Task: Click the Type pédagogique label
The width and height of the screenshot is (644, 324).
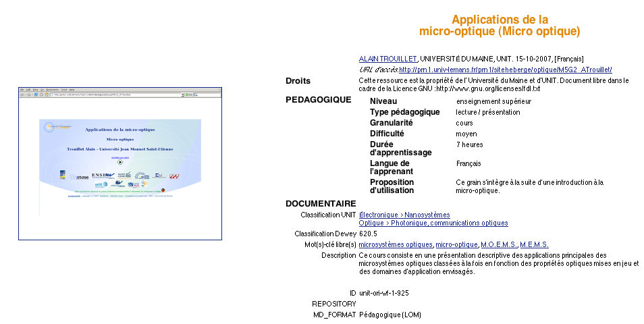Action: coord(404,112)
